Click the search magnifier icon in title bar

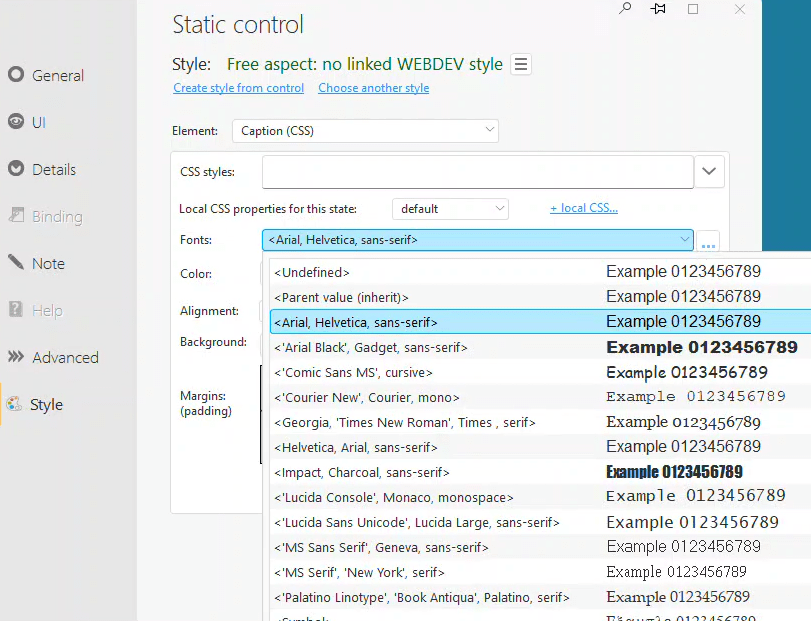625,9
